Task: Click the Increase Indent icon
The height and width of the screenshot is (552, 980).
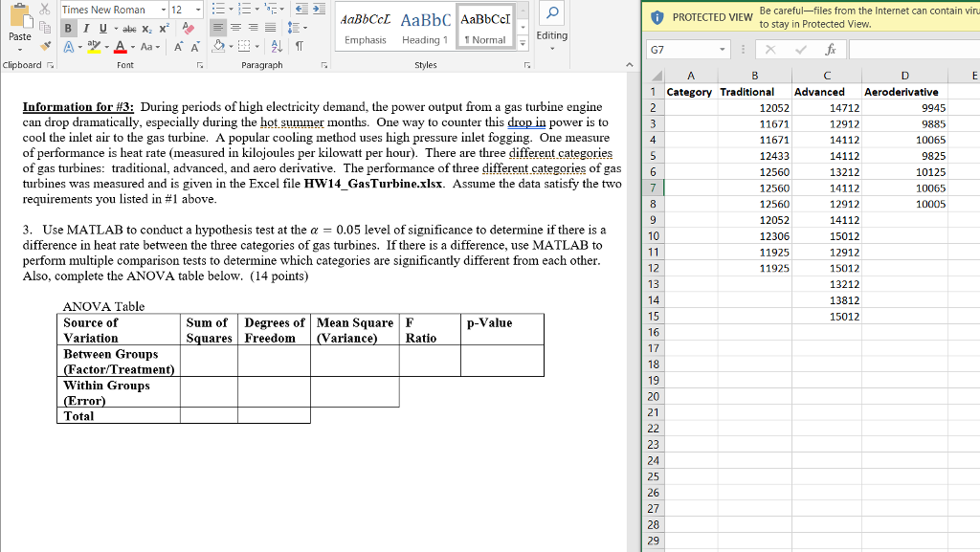Action: point(315,10)
